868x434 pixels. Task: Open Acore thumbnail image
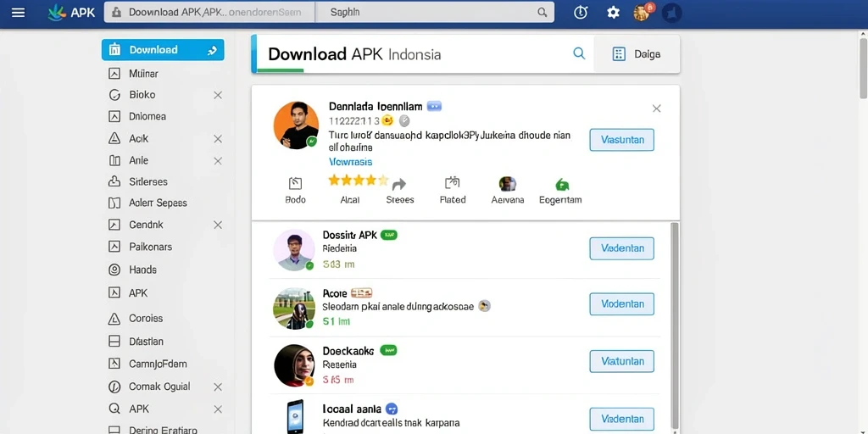[x=294, y=309]
